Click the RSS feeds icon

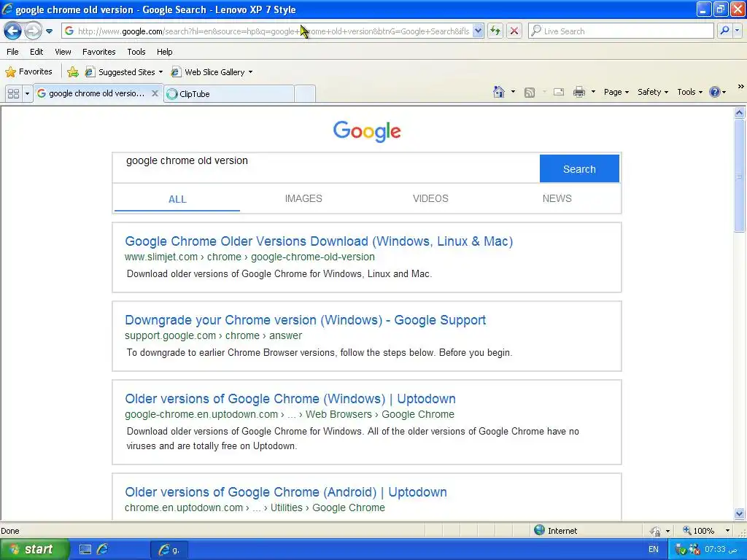tap(530, 93)
